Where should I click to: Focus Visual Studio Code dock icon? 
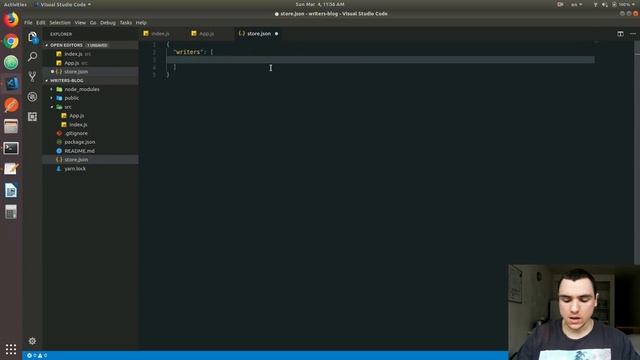[x=11, y=84]
